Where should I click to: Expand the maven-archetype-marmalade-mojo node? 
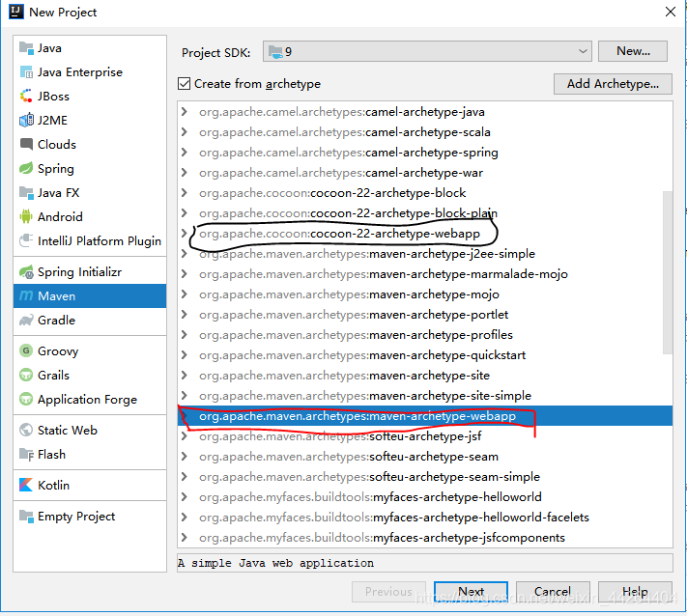(x=185, y=274)
